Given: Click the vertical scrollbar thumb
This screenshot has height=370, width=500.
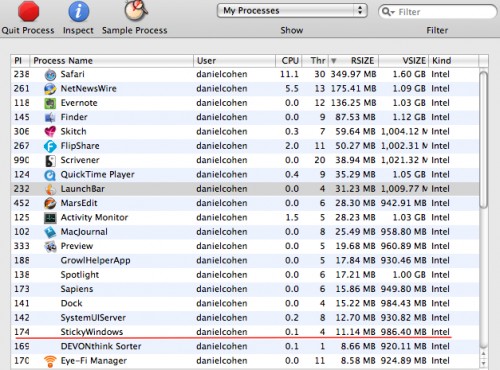Looking at the screenshot, I should point(483,140).
